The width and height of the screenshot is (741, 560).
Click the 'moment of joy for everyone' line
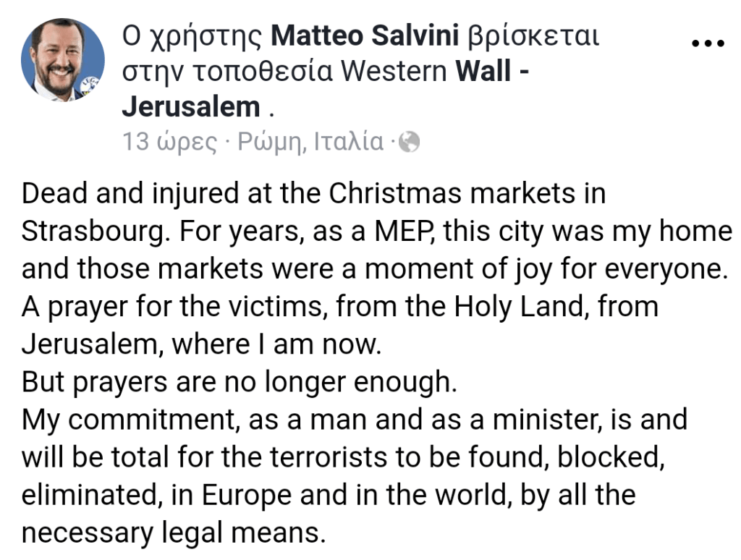[375, 269]
